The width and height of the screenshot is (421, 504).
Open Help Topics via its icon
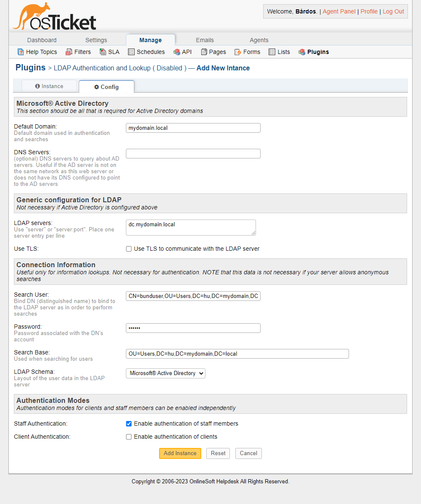tap(20, 51)
